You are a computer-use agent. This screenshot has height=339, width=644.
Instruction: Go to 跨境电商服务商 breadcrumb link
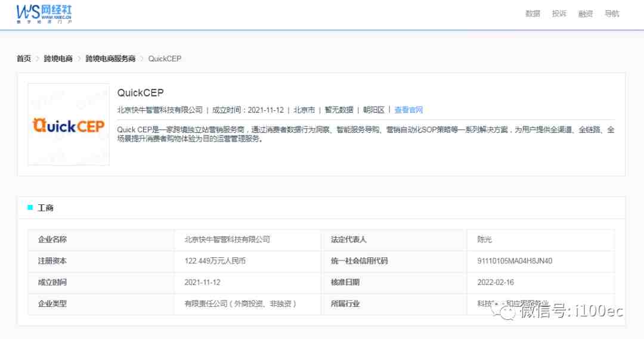[x=110, y=59]
